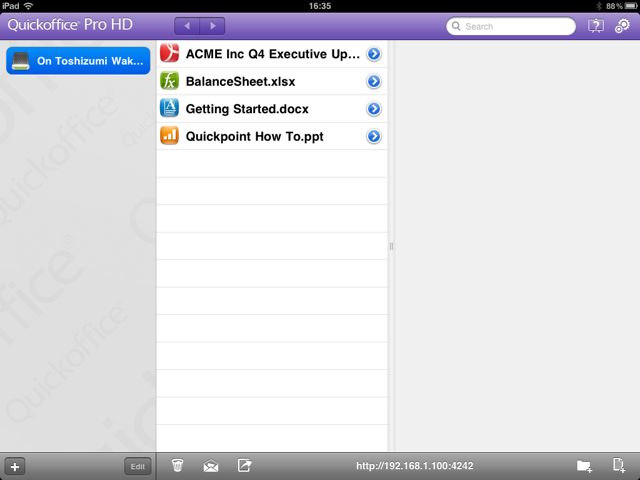Select On Toshizumi Wak... storage location

tap(78, 61)
